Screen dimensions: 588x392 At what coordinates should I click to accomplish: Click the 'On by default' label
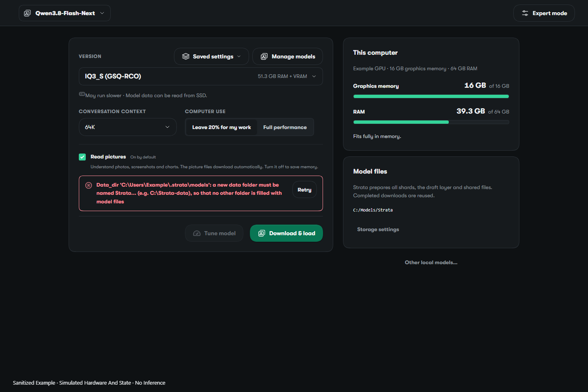tap(143, 157)
